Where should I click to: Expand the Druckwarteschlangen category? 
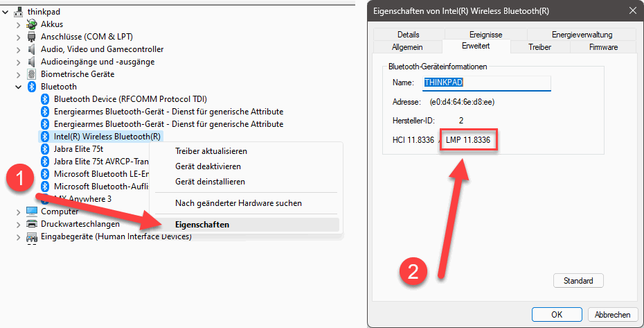pyautogui.click(x=18, y=224)
